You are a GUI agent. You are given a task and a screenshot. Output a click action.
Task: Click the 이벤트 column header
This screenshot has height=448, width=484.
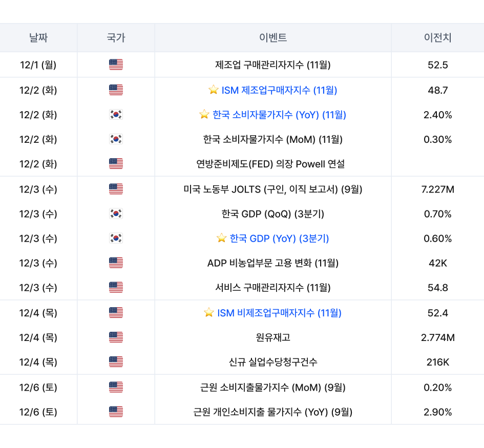(273, 37)
